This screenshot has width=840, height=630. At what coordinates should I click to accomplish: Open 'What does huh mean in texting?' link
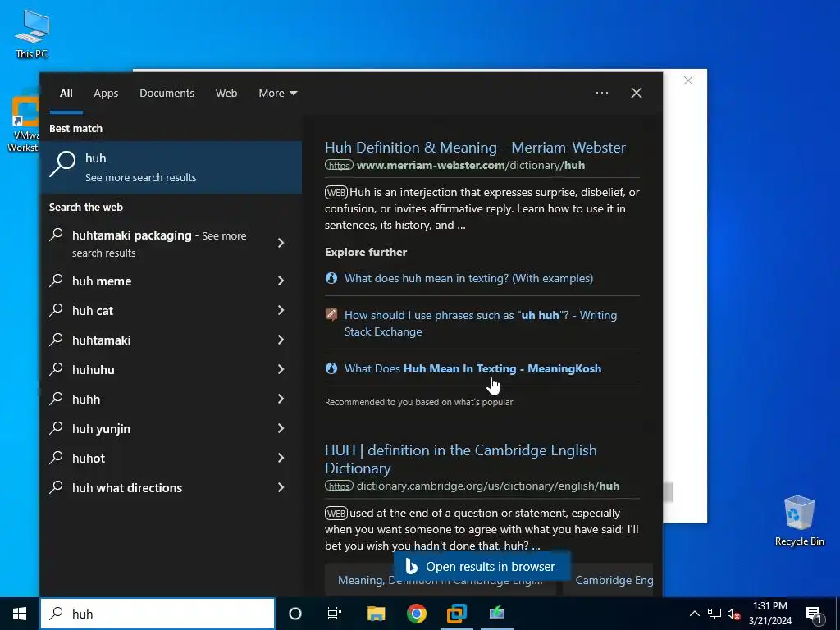[x=468, y=278]
